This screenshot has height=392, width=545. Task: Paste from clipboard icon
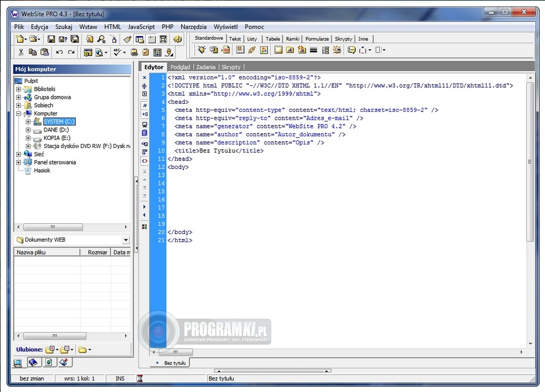point(44,52)
